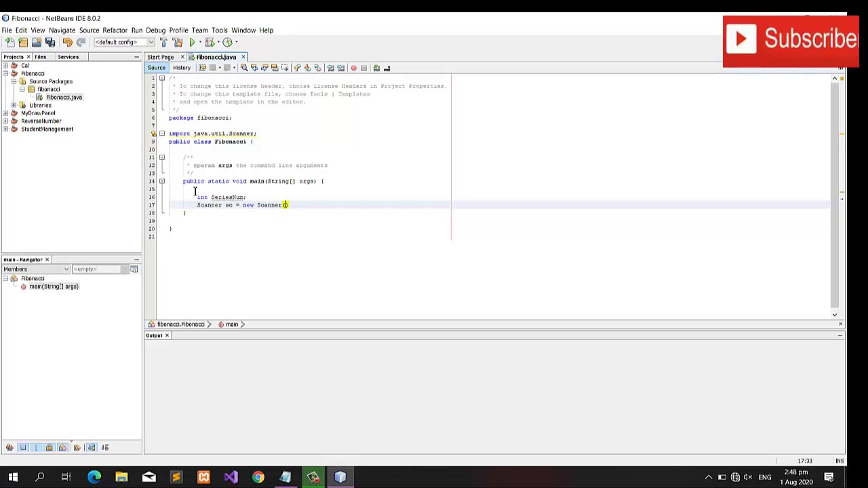Toggle Fully Qualified Names in Navigator
868x488 pixels.
pyautogui.click(x=77, y=447)
